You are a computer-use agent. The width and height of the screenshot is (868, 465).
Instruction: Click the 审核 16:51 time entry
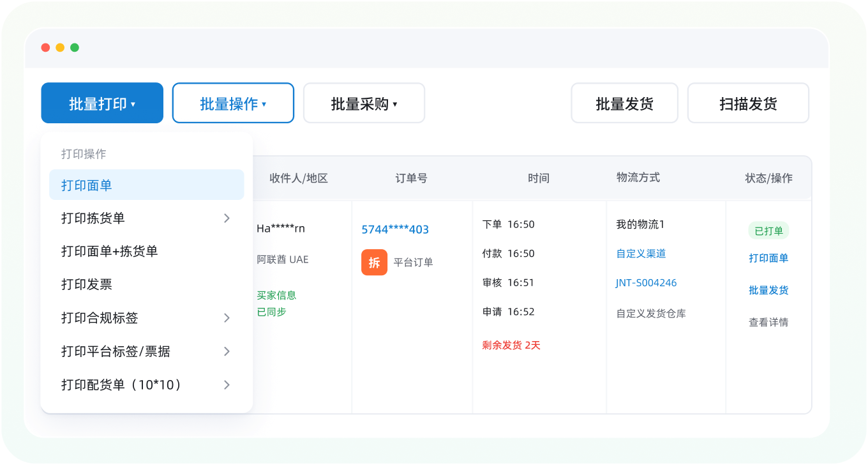click(509, 282)
